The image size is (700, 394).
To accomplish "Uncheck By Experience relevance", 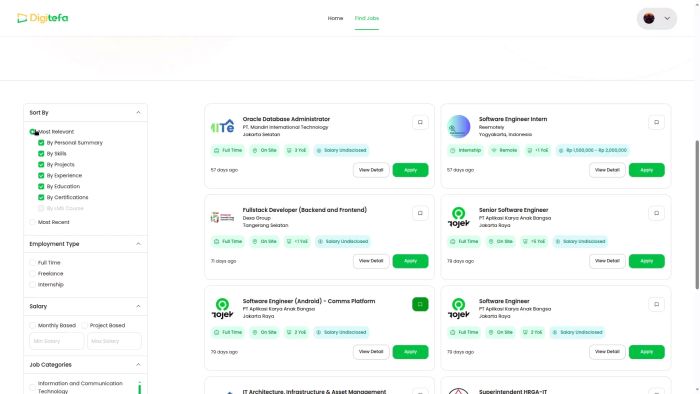I will (41, 175).
